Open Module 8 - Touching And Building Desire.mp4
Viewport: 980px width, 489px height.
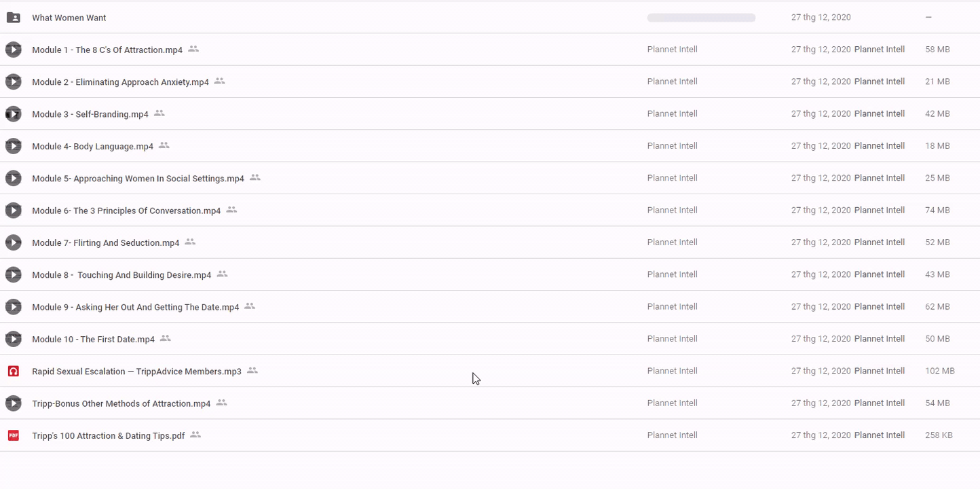coord(121,275)
